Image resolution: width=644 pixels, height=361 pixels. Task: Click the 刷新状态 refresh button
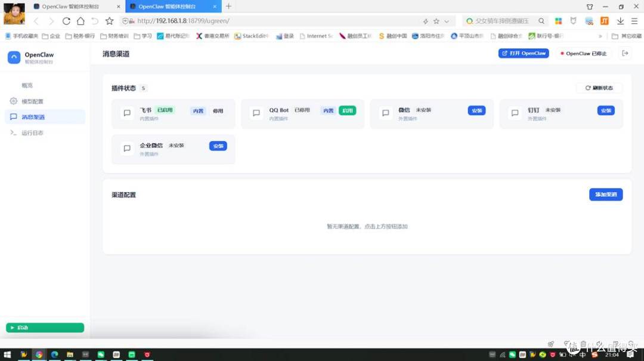[599, 88]
